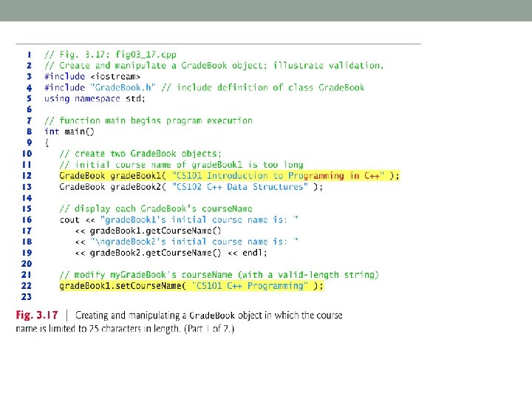532x399 pixels.
Task: Click the "endl;" token on line 19
Action: point(255,253)
